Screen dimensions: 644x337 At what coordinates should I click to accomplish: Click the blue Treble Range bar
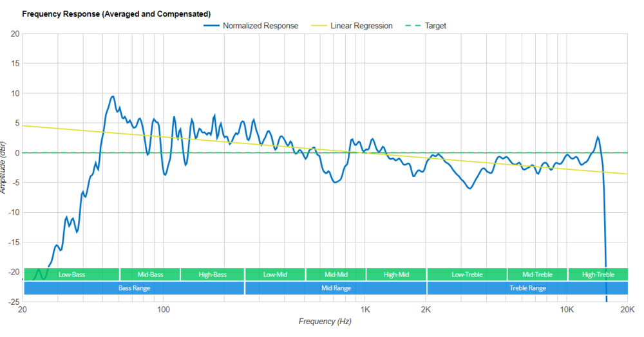click(x=527, y=288)
